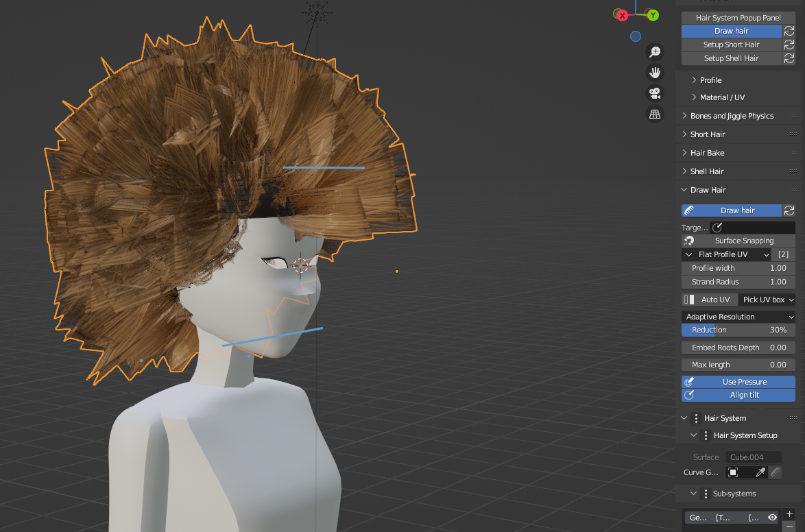
Task: Click Setup Short Hair button
Action: tap(732, 45)
